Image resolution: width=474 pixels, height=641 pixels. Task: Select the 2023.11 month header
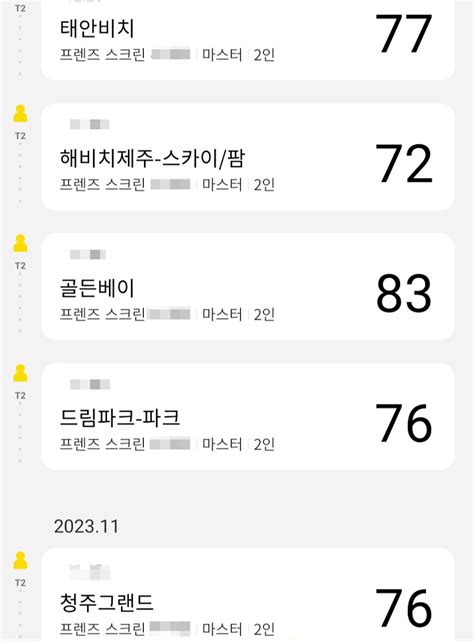click(86, 526)
